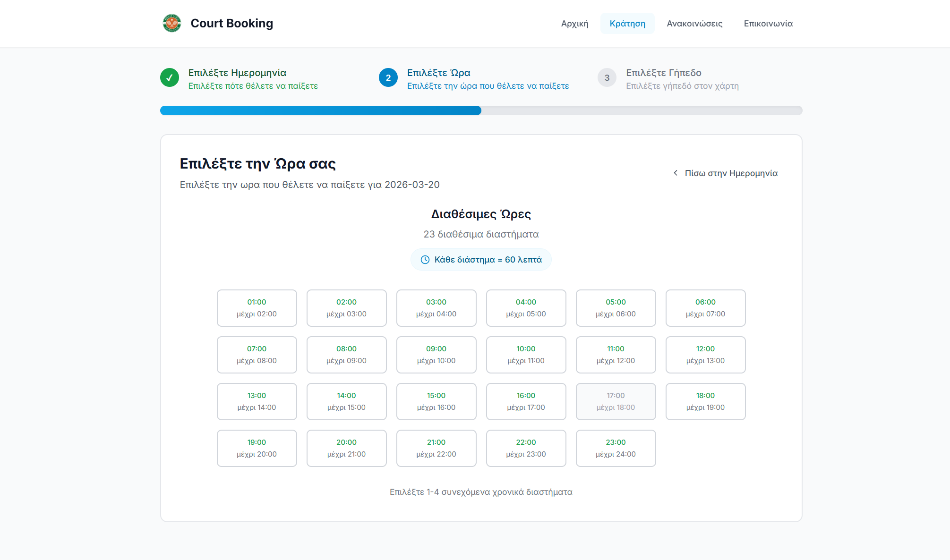Image resolution: width=950 pixels, height=560 pixels.
Task: Choose the 13:00 until 14:00 slot
Action: (x=257, y=401)
